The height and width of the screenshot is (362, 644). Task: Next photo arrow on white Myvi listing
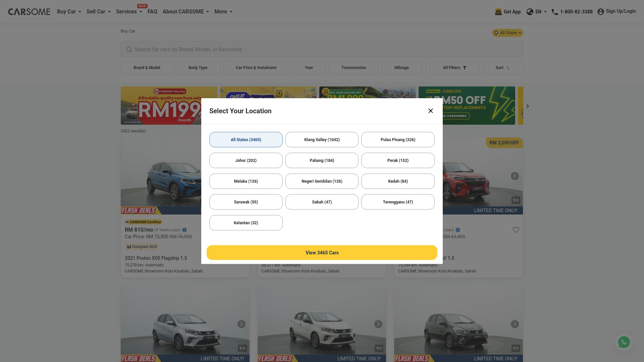(x=378, y=324)
